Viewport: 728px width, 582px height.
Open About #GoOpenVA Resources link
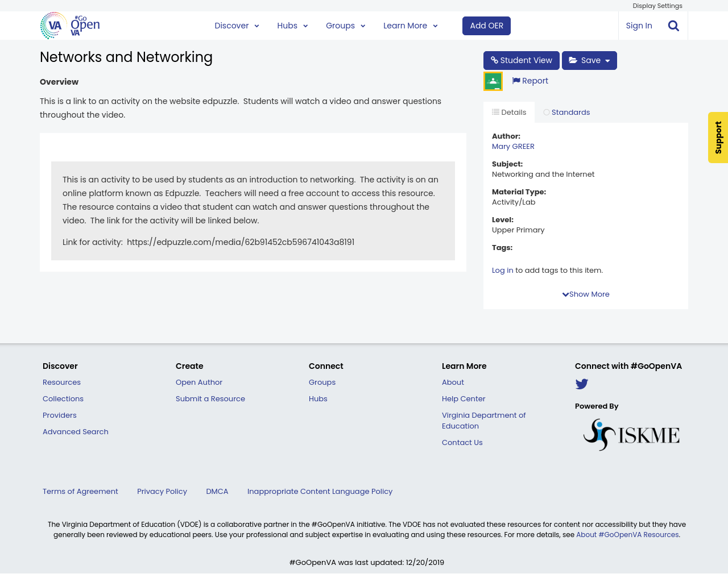(x=627, y=535)
